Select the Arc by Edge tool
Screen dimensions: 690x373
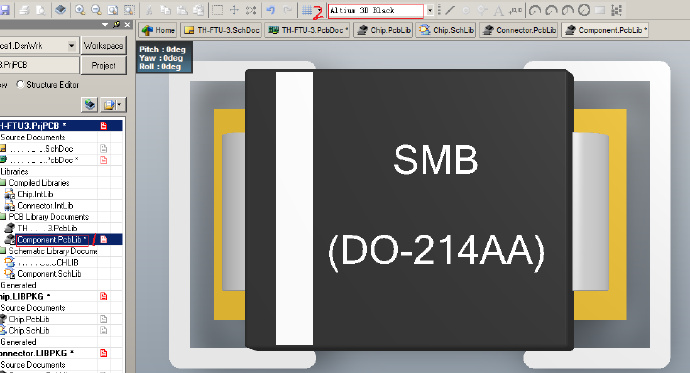click(x=551, y=10)
